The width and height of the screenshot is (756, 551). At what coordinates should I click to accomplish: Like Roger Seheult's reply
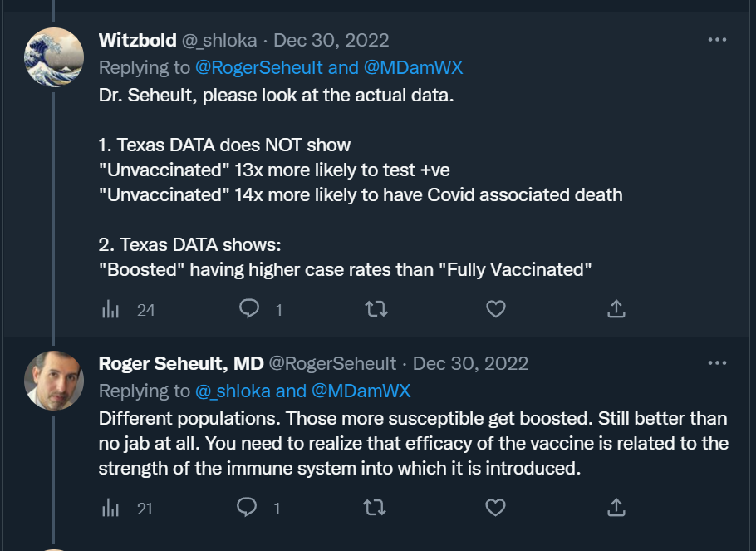(495, 506)
